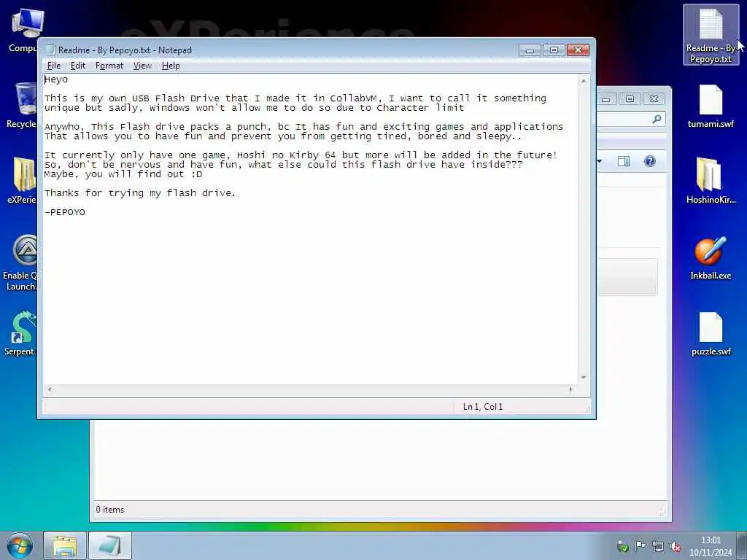Click the muted volume tray icon
The height and width of the screenshot is (560, 747).
point(675,547)
